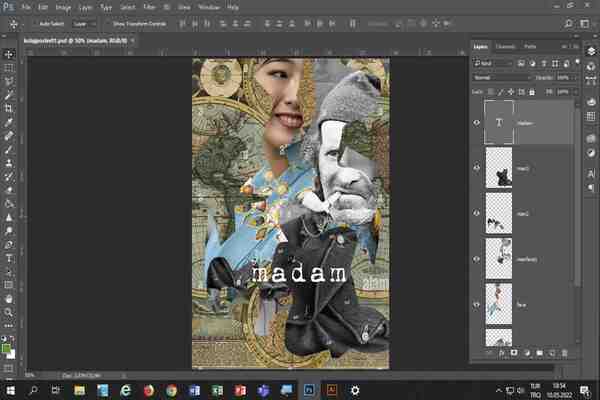
Task: Switch to the Channels tab
Action: click(x=505, y=46)
